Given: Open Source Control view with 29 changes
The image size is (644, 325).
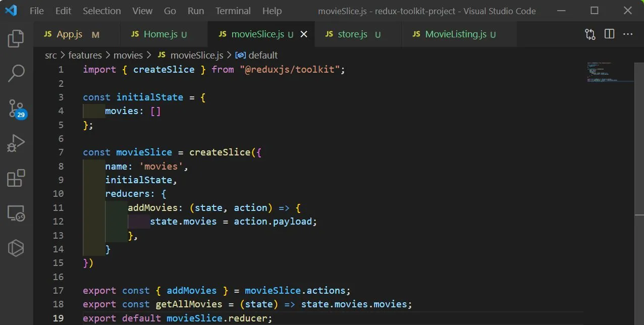Looking at the screenshot, I should pos(17,109).
